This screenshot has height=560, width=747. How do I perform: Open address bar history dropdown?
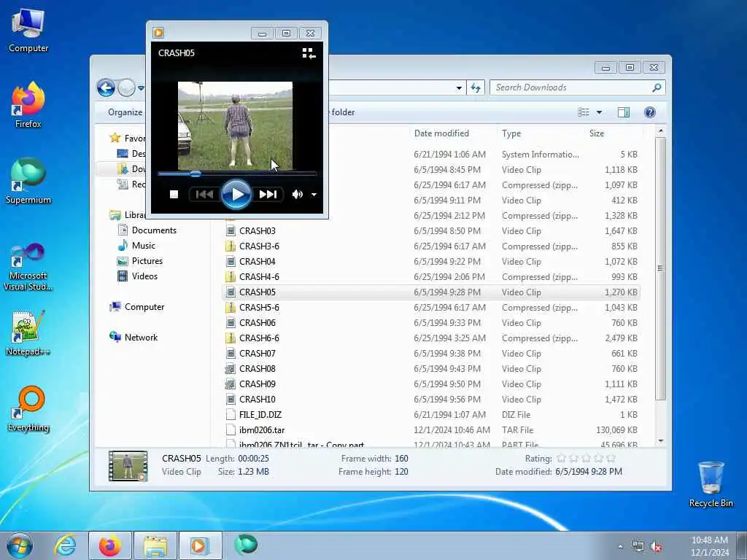(x=459, y=88)
